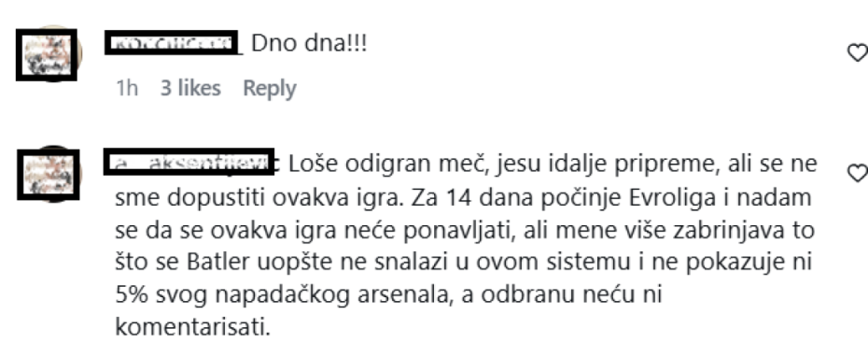View who gave the 3 likes

(x=190, y=88)
